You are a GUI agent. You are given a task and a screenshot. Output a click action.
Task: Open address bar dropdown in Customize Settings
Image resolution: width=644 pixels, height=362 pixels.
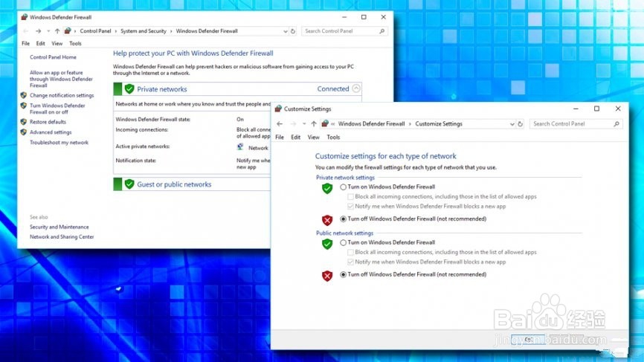tap(512, 124)
